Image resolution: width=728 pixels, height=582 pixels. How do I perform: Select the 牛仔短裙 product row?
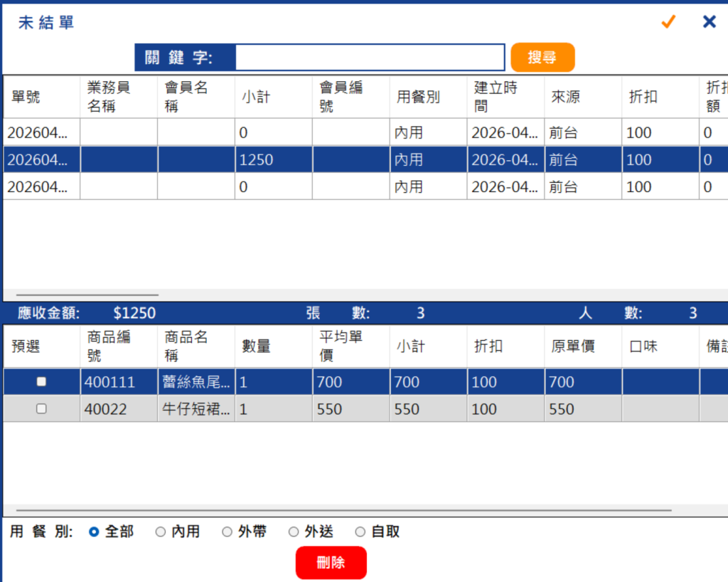click(365, 408)
